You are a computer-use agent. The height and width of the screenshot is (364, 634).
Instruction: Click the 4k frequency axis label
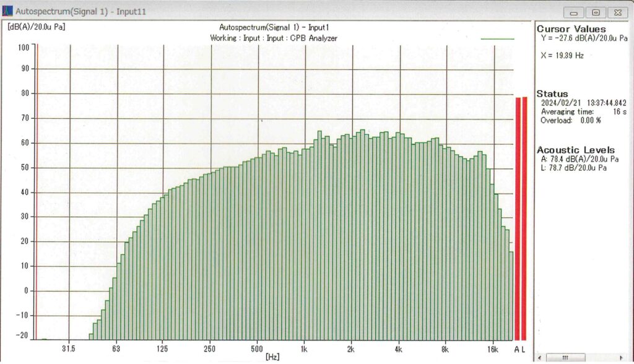click(x=398, y=349)
